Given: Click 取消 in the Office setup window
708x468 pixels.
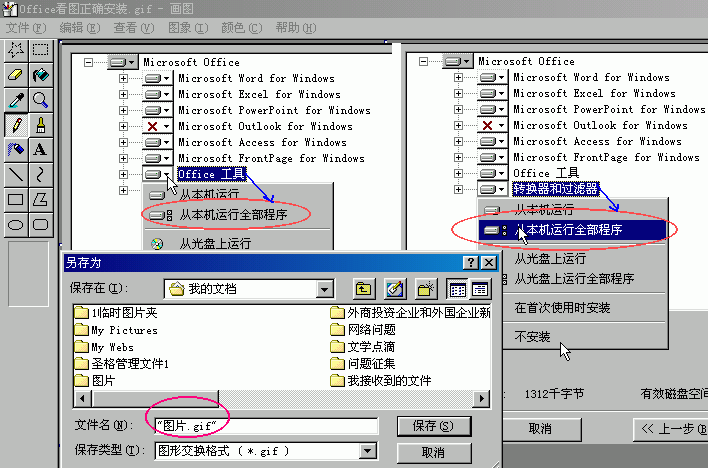Looking at the screenshot, I should click(x=541, y=429).
